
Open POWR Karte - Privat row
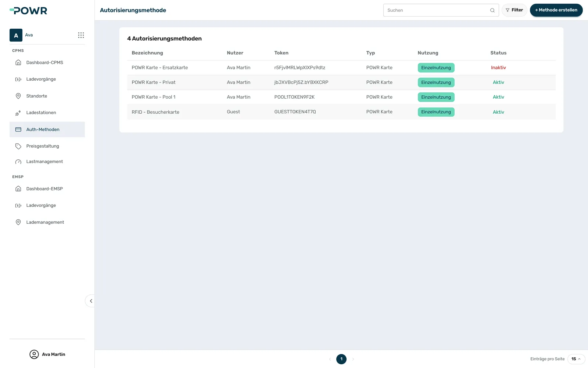point(341,82)
